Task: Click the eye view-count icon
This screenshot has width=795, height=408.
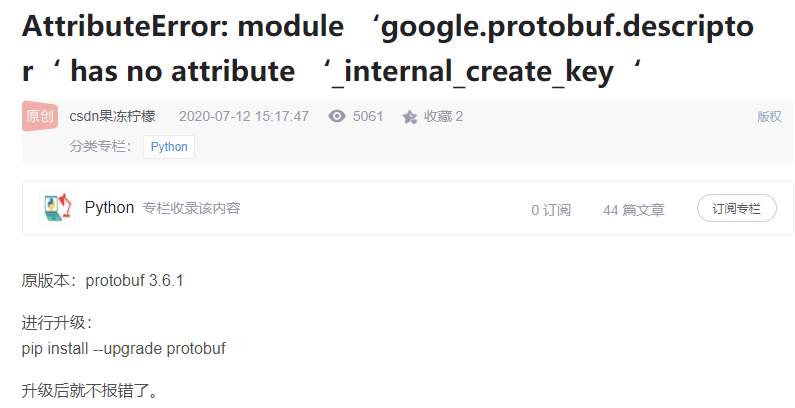Action: point(338,116)
